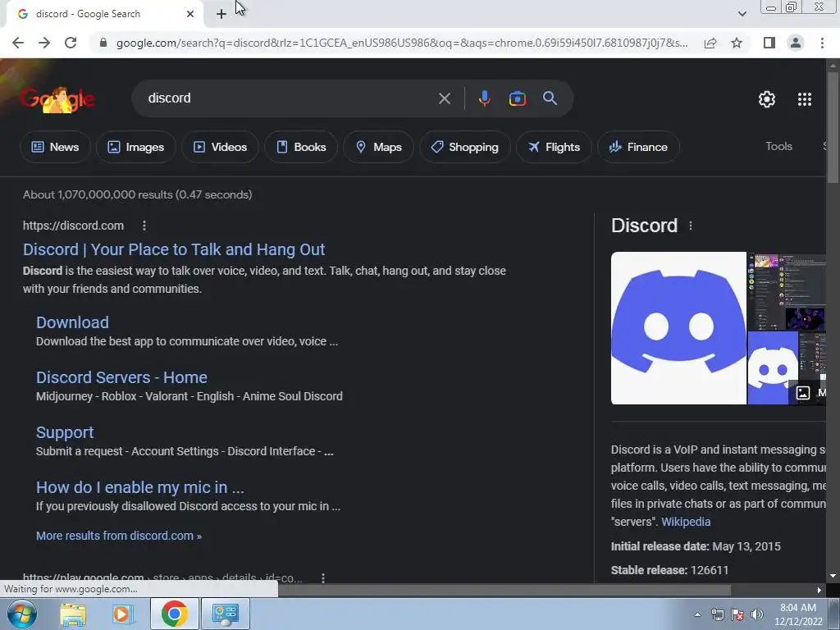Open Discord Your Place to Talk result
This screenshot has width=840, height=630.
(174, 249)
